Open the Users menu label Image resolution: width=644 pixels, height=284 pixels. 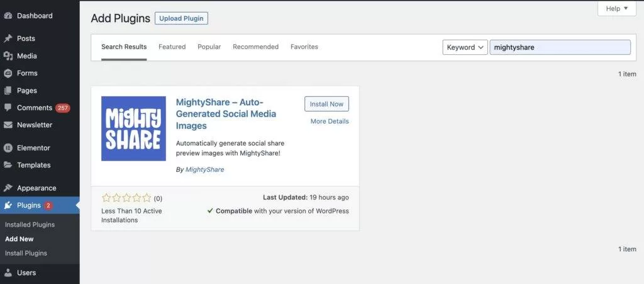point(26,273)
